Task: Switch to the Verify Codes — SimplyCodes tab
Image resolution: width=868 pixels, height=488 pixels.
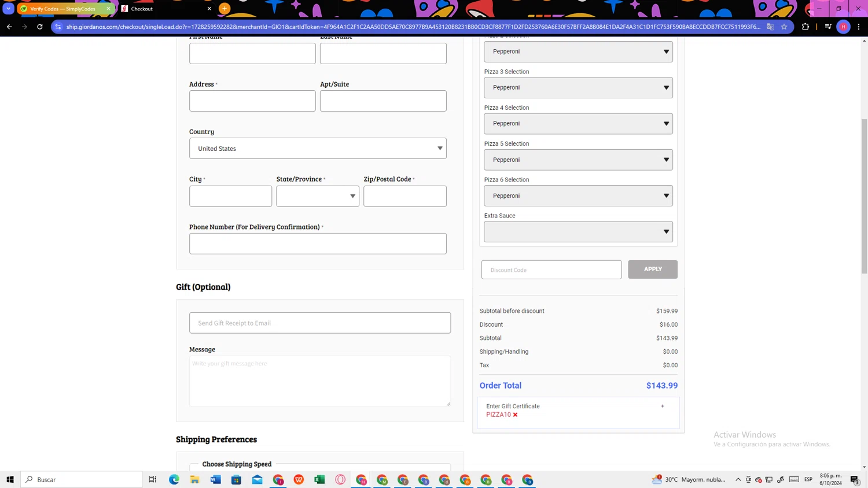Action: (65, 9)
